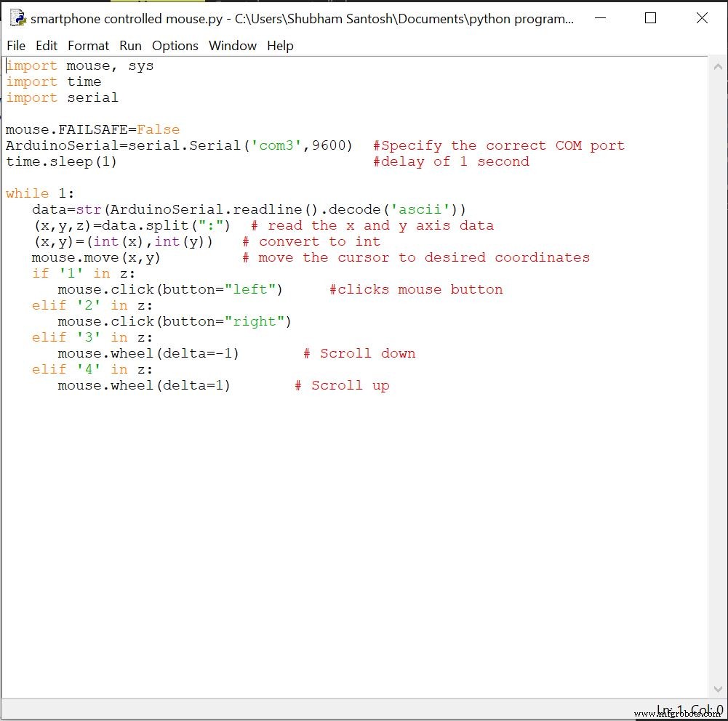This screenshot has height=721, width=728.
Task: Open the Edit menu
Action: (x=47, y=46)
